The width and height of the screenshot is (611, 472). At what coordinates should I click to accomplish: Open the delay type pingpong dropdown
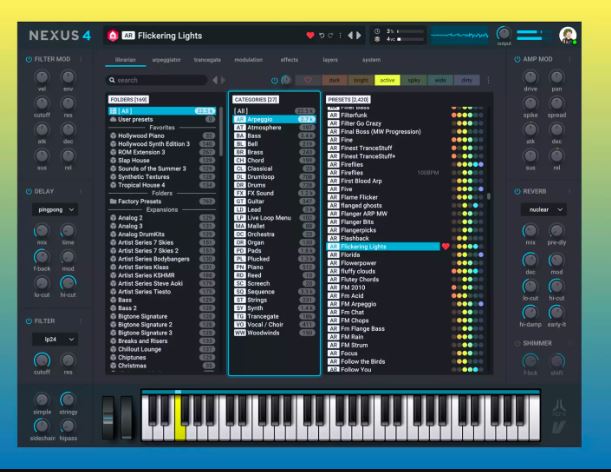[x=55, y=210]
